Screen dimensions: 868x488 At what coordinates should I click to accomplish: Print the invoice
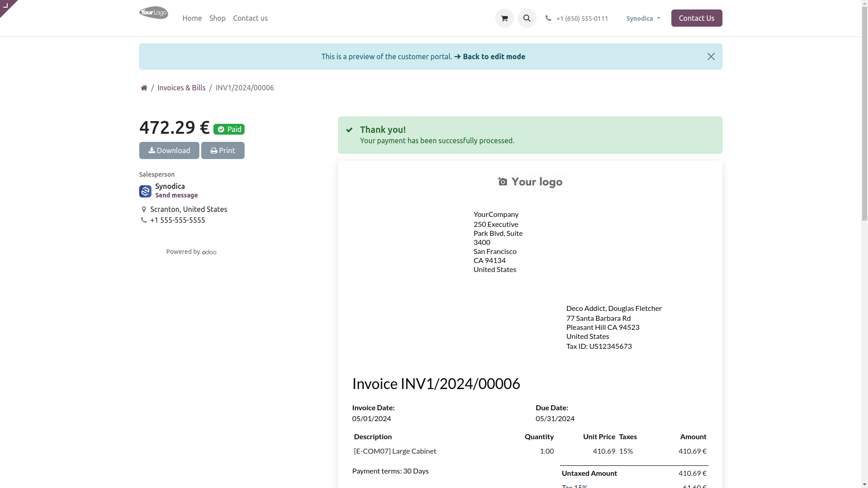222,150
